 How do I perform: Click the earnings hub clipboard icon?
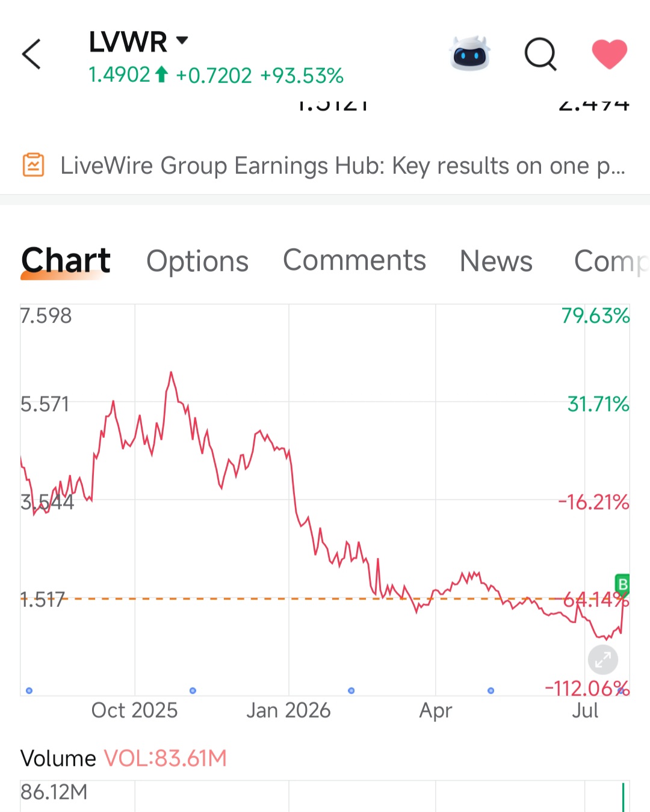(34, 165)
